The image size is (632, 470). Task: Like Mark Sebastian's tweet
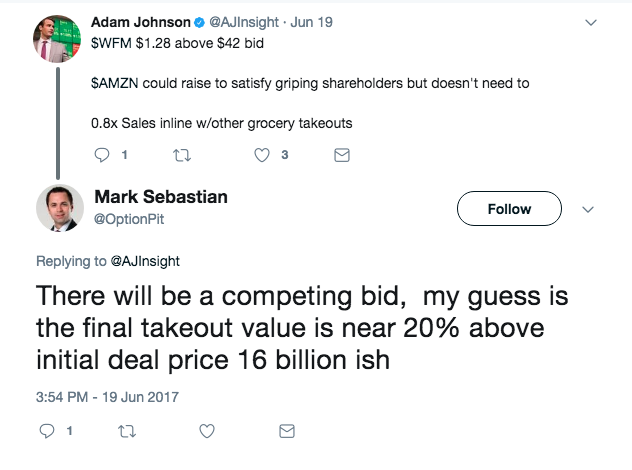(x=207, y=431)
